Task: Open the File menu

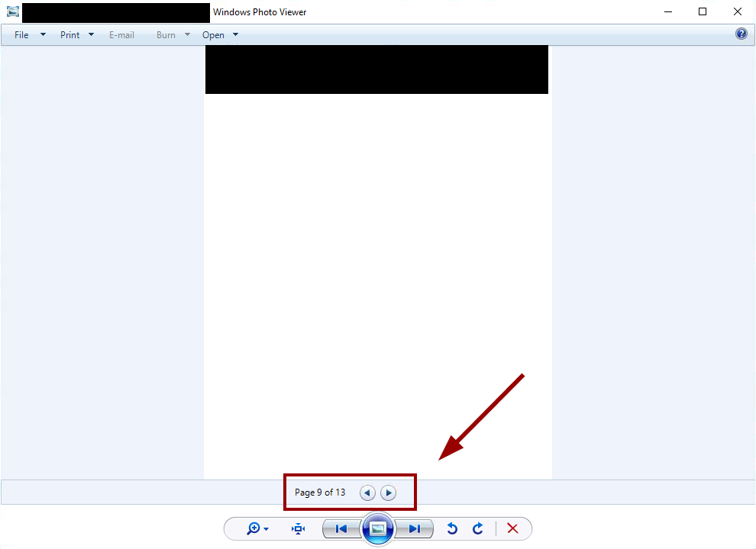Action: (21, 34)
